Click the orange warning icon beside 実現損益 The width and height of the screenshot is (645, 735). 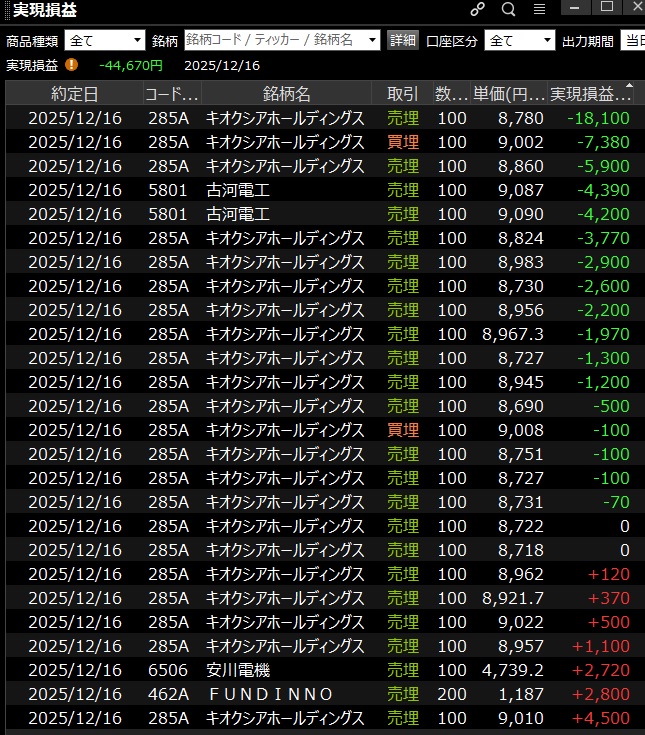click(71, 65)
